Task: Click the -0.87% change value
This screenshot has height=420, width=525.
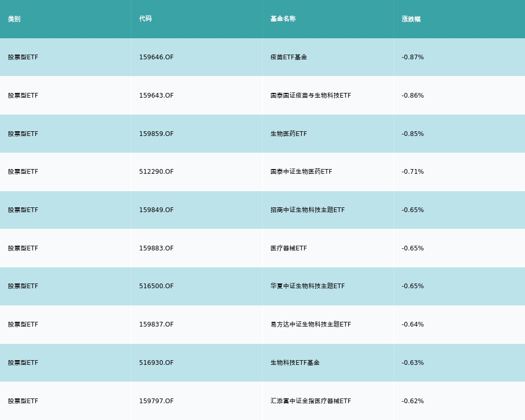Action: [413, 57]
